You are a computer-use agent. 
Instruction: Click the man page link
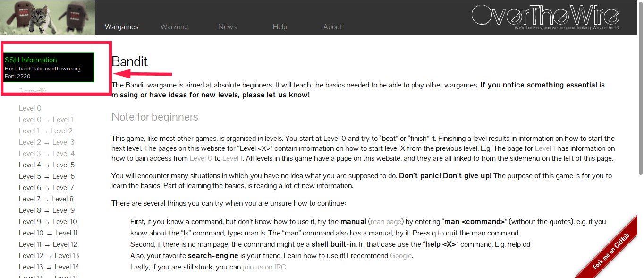point(387,222)
